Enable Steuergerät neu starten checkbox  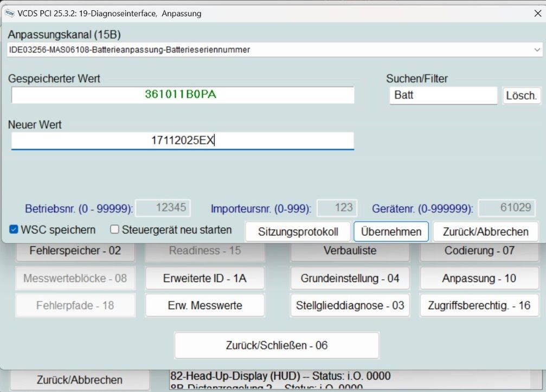[x=114, y=229]
